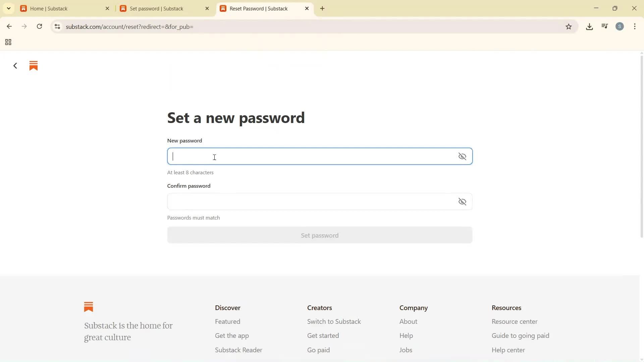Open the downloads icon in the toolbar
Image resolution: width=644 pixels, height=362 pixels.
(589, 26)
